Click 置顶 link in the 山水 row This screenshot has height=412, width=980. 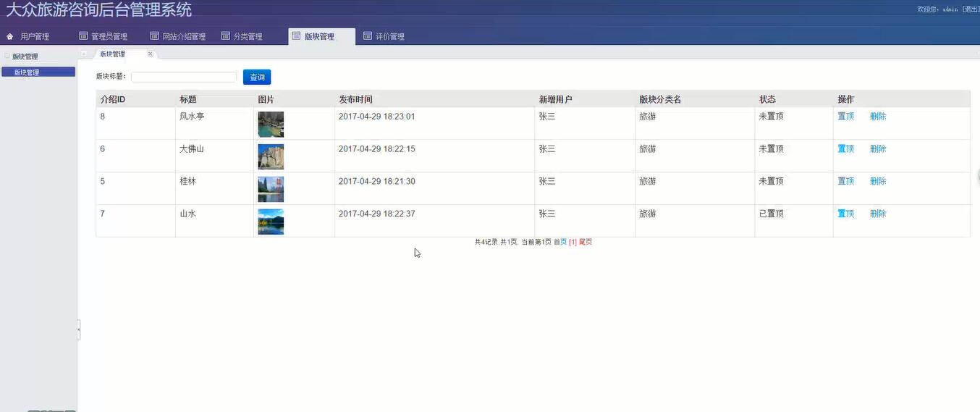point(846,214)
